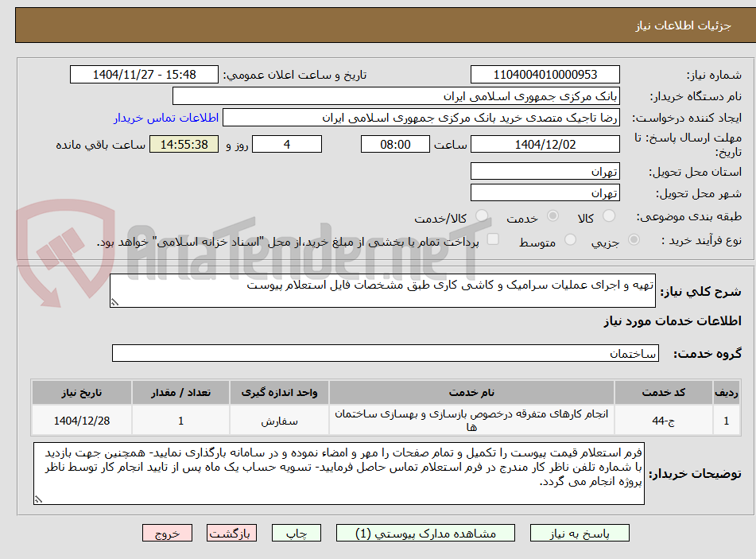756x559 pixels.
Task: Click the buyer organization name field
Action: pyautogui.click(x=396, y=96)
